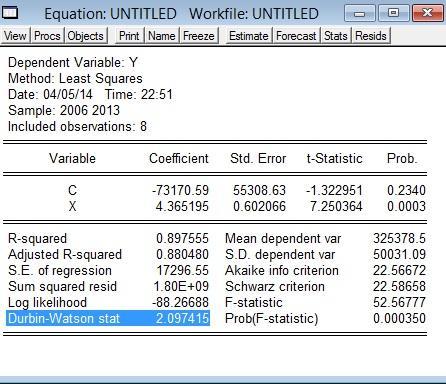Click 'Included observations: 8' text
Viewport: 446px width, 384px height.
tap(77, 126)
